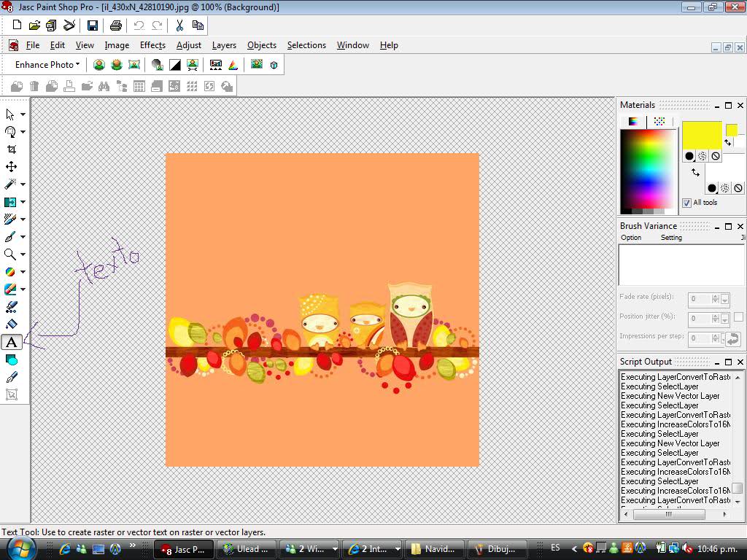The width and height of the screenshot is (747, 560).
Task: Set foreground material to transparent
Action: pyautogui.click(x=716, y=156)
